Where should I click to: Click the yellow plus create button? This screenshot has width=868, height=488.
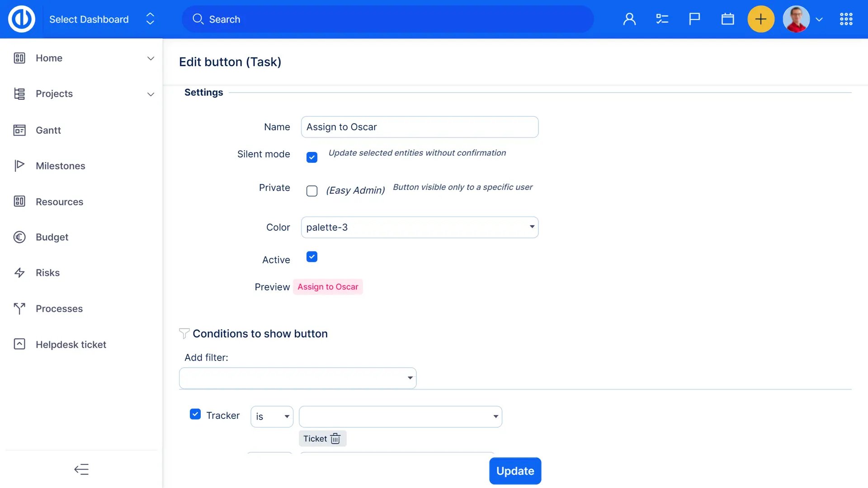point(761,19)
